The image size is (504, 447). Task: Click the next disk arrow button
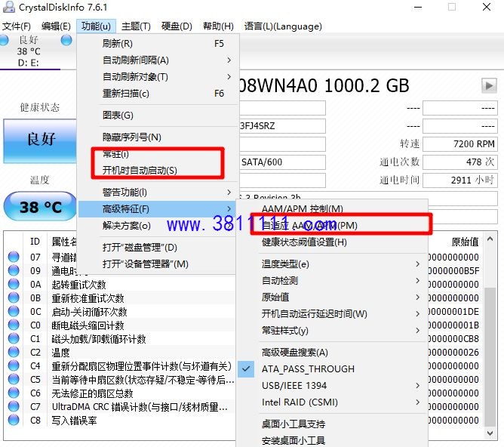click(x=489, y=85)
